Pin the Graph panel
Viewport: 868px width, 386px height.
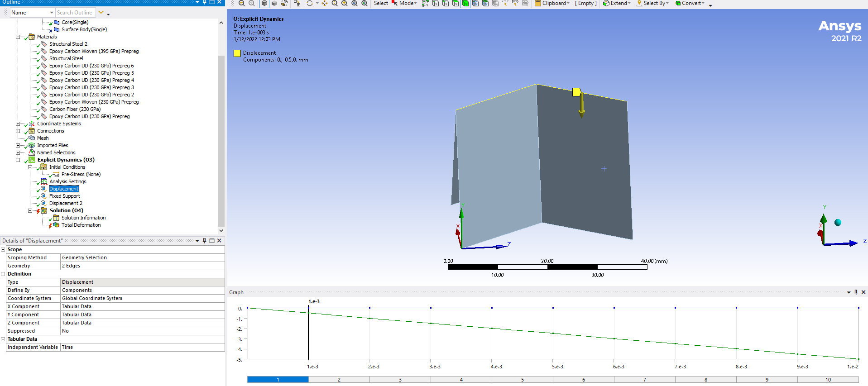click(856, 292)
